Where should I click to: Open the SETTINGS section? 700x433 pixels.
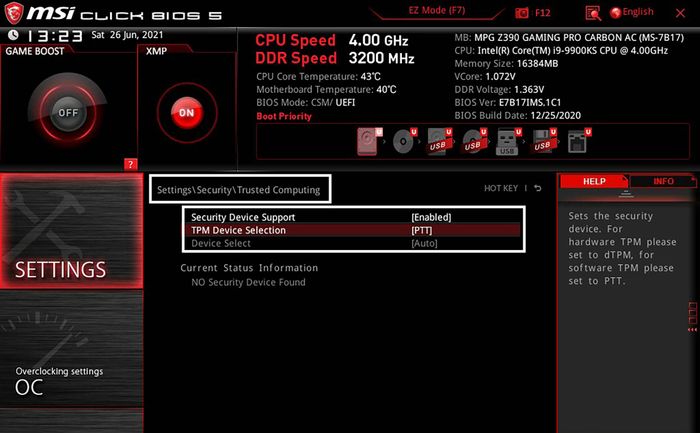coord(71,231)
